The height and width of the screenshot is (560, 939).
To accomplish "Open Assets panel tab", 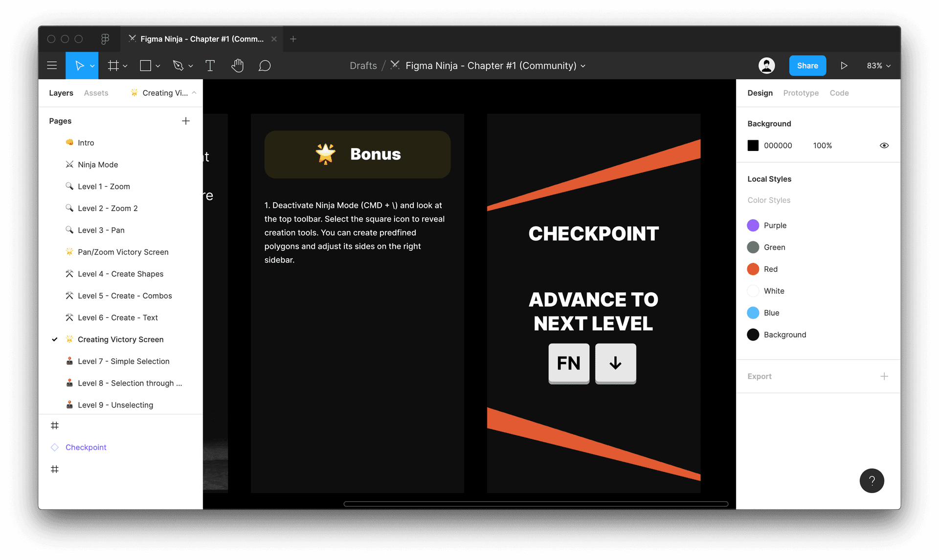I will [96, 93].
